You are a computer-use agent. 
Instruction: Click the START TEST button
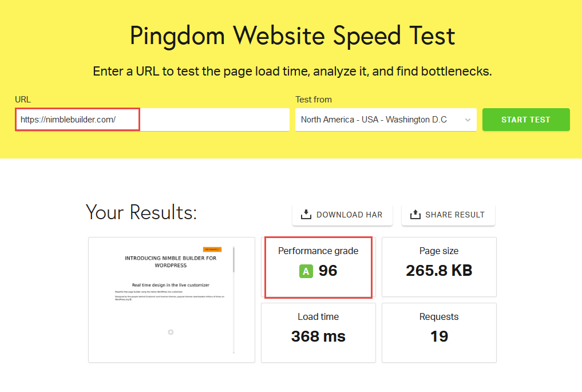pyautogui.click(x=525, y=120)
